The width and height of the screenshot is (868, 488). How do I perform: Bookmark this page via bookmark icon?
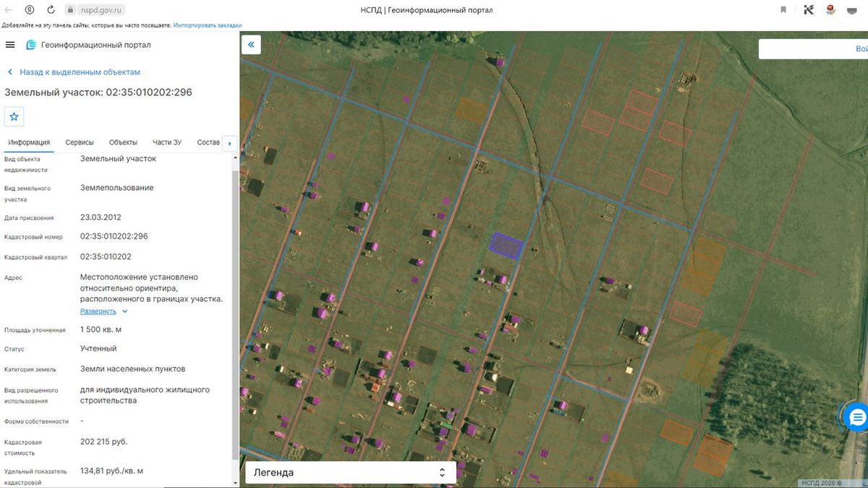[x=783, y=10]
